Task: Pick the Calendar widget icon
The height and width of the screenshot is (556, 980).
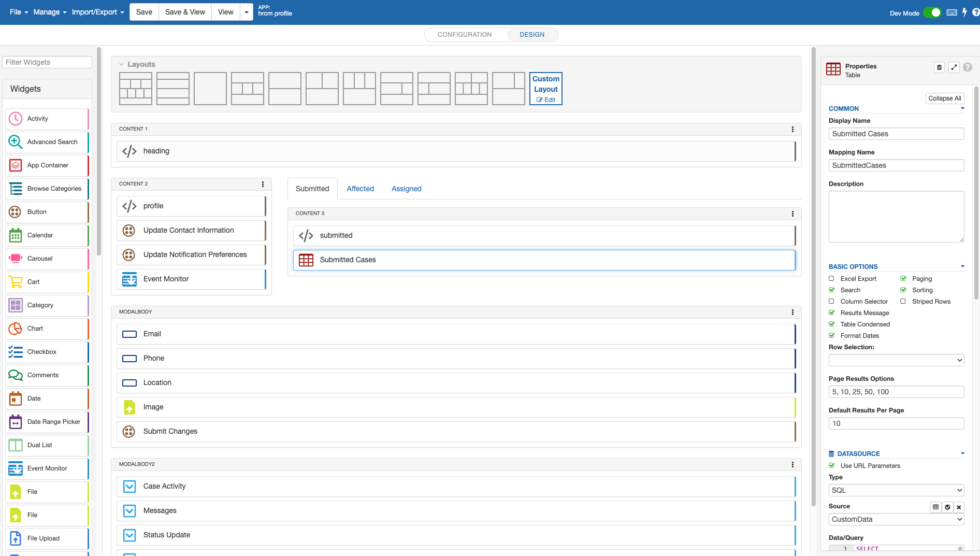Action: click(16, 235)
